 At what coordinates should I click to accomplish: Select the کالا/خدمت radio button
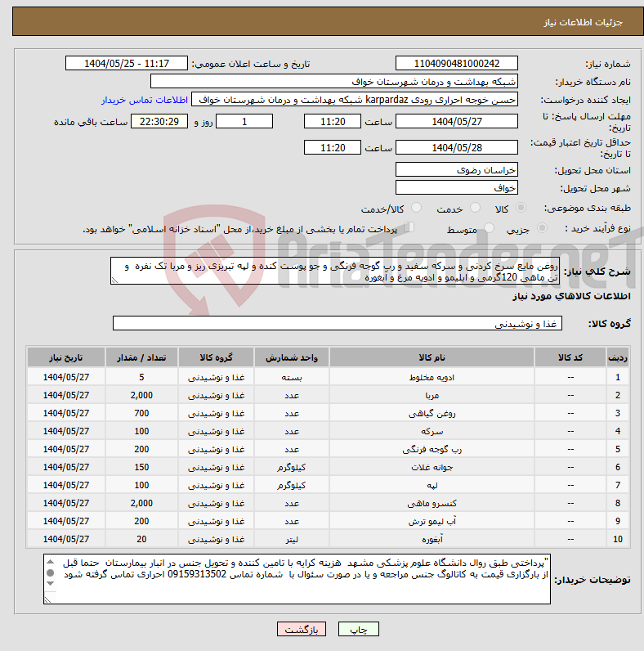[416, 208]
